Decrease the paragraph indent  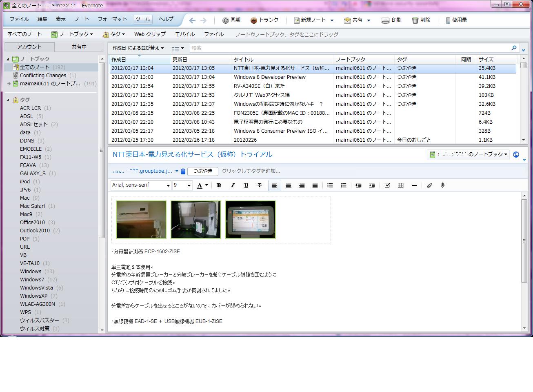point(358,185)
